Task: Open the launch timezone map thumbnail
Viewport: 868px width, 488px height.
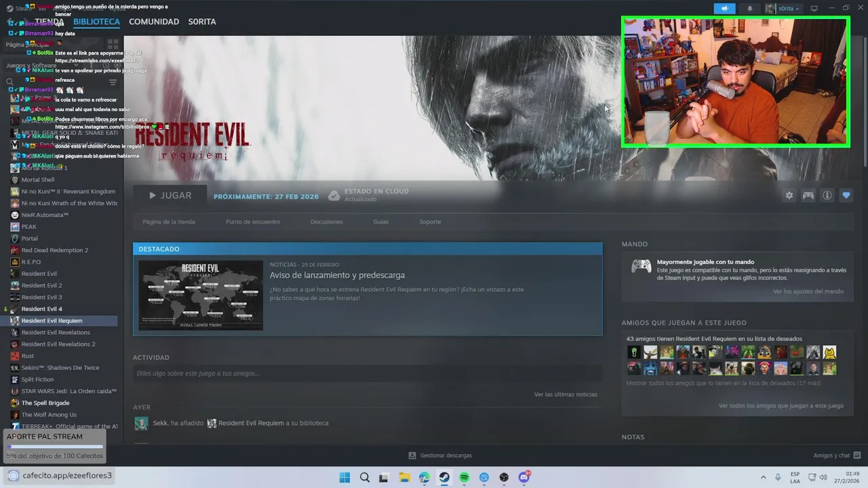Action: coord(201,295)
